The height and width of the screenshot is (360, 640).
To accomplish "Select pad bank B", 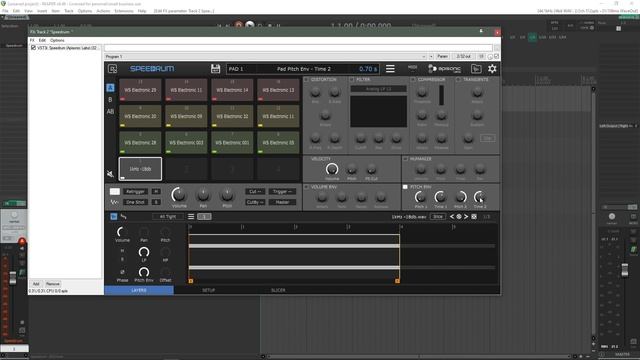I will point(110,100).
